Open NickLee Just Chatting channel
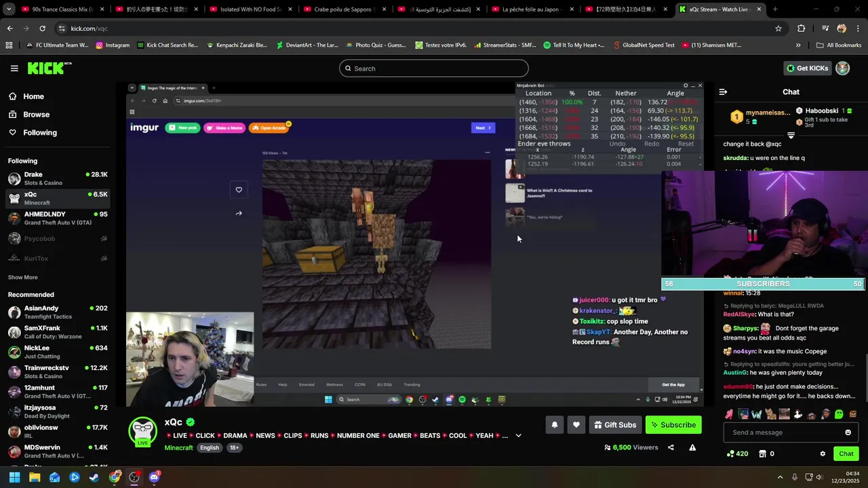The height and width of the screenshot is (488, 868). 58,352
